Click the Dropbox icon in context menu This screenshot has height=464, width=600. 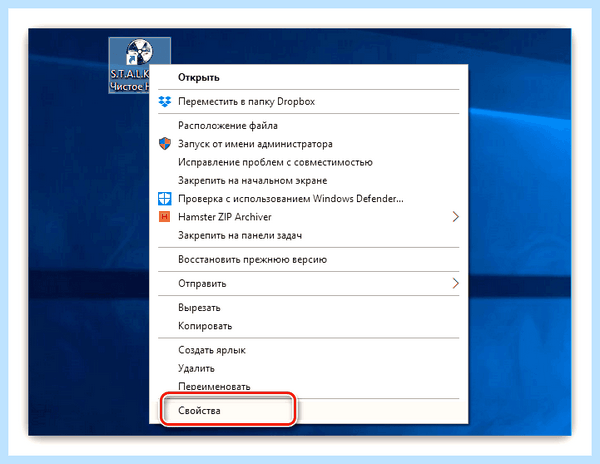tap(165, 102)
